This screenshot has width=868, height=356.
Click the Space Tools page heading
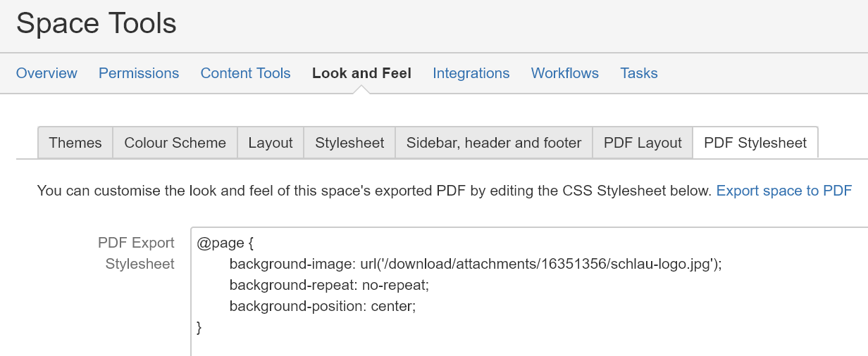[x=97, y=24]
